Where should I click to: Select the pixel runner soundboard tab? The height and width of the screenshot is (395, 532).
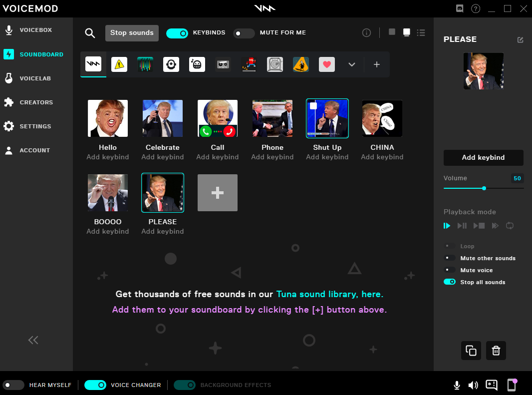(249, 64)
